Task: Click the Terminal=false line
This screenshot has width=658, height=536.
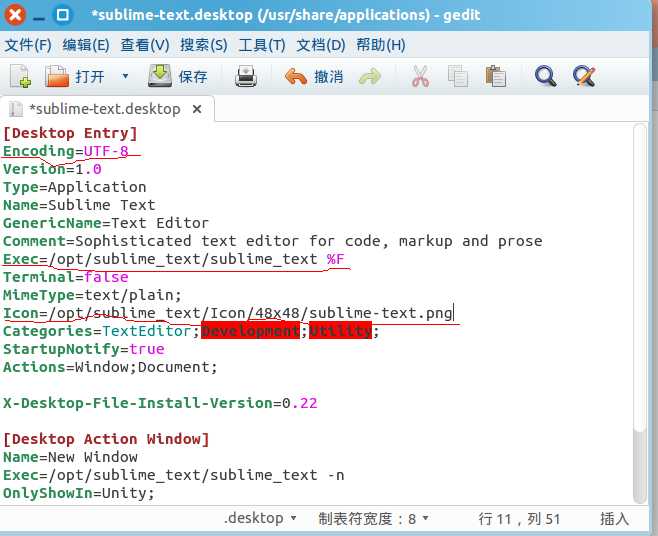Action: point(65,277)
